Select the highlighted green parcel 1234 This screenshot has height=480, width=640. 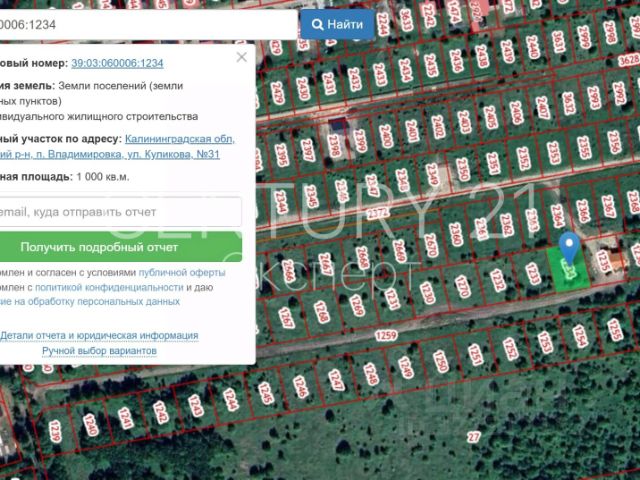coord(569,271)
